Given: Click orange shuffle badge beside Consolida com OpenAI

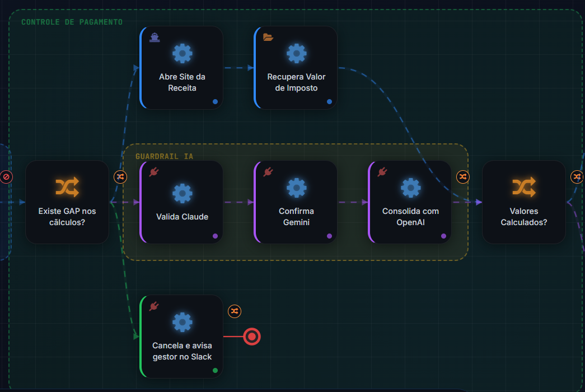Looking at the screenshot, I should [463, 177].
